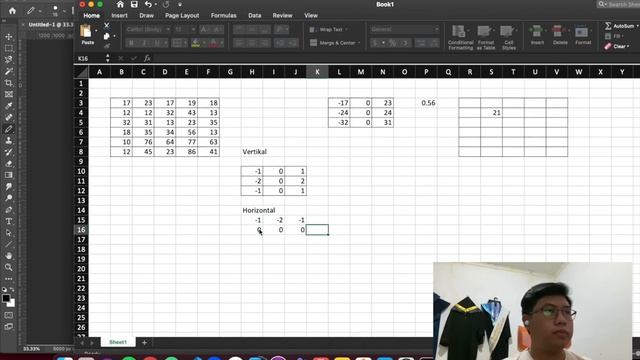Click the Delete cells button
640x360 pixels.
click(560, 35)
